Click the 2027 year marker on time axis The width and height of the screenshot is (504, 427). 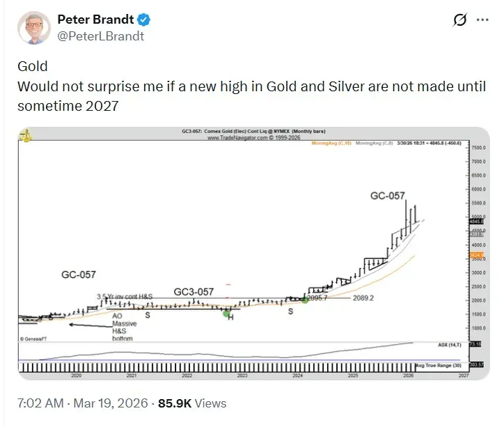(x=463, y=375)
